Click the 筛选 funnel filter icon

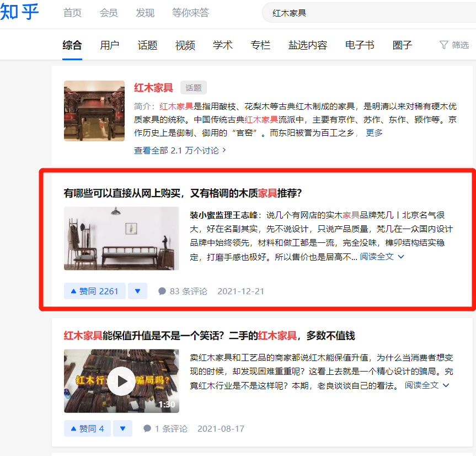[444, 45]
